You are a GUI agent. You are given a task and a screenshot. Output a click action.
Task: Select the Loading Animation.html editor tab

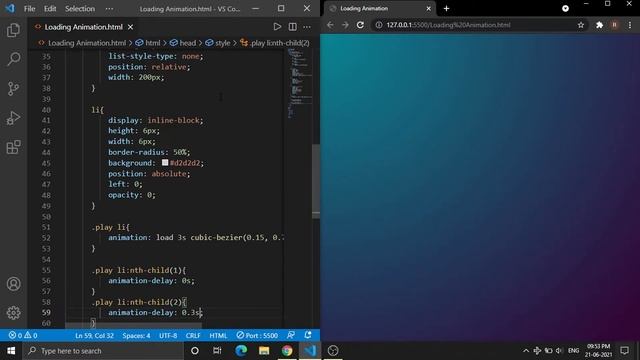tap(83, 27)
